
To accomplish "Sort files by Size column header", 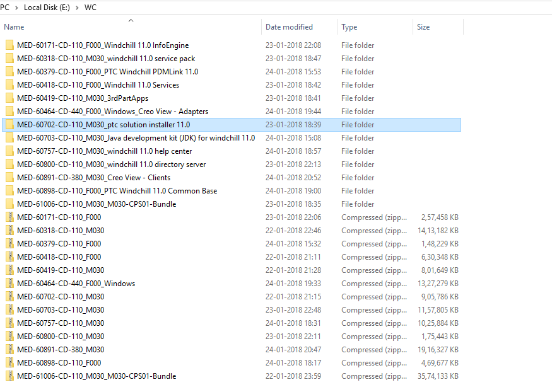I will pyautogui.click(x=423, y=27).
